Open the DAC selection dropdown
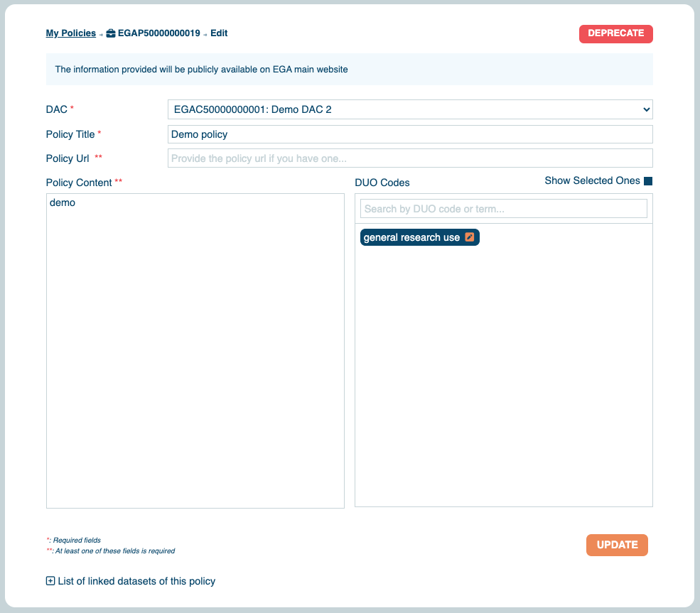Image resolution: width=700 pixels, height=613 pixels. [409, 109]
